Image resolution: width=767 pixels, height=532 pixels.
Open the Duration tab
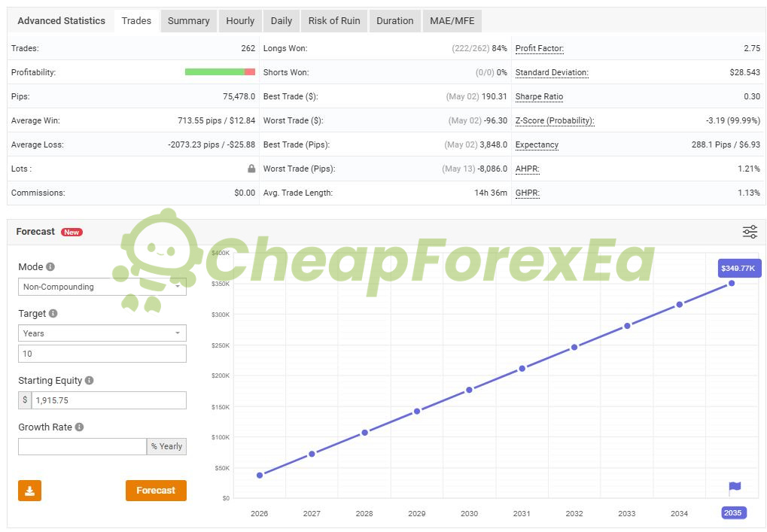[x=394, y=21]
